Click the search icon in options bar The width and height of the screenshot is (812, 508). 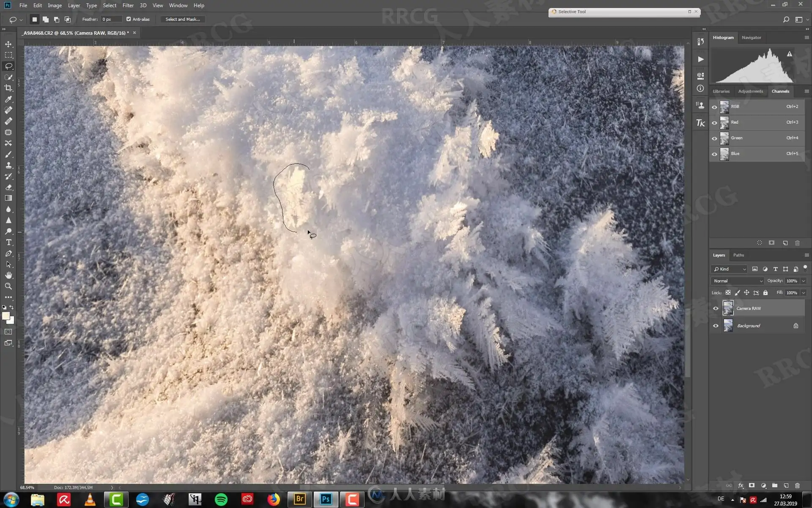click(786, 19)
